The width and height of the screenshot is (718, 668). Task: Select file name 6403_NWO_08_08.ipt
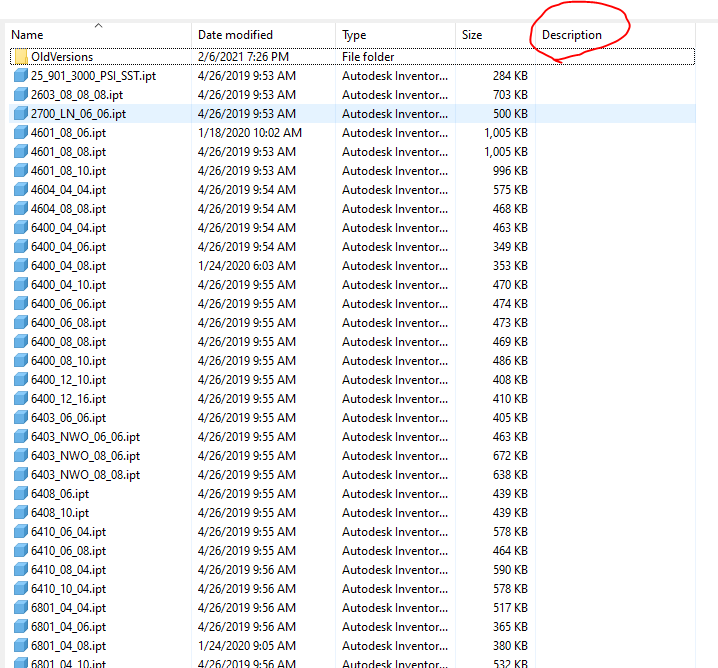tap(85, 475)
